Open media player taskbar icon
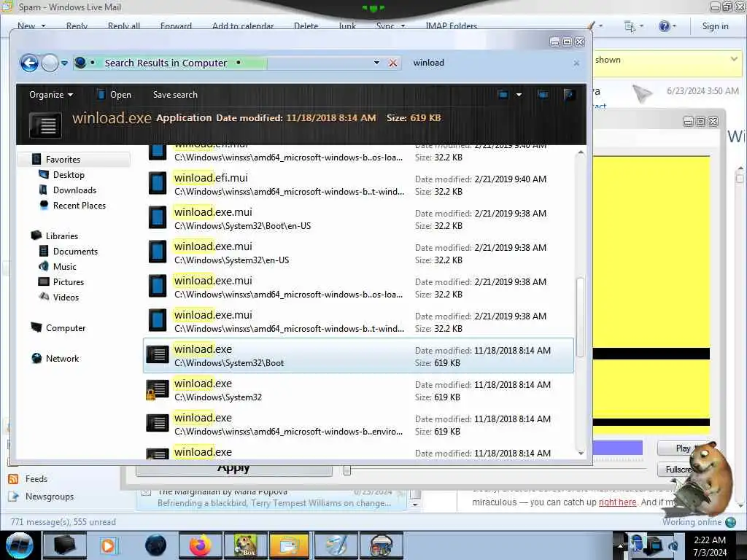This screenshot has height=560, width=747. tap(109, 545)
